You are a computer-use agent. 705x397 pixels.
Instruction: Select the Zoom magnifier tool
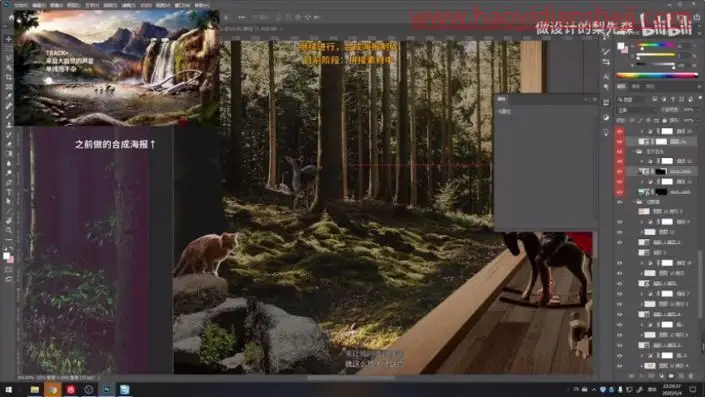pos(9,230)
